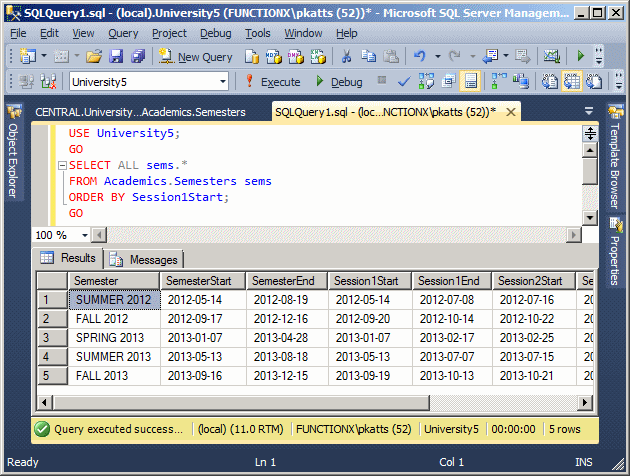630x476 pixels.
Task: Open the Query menu
Action: 123,33
